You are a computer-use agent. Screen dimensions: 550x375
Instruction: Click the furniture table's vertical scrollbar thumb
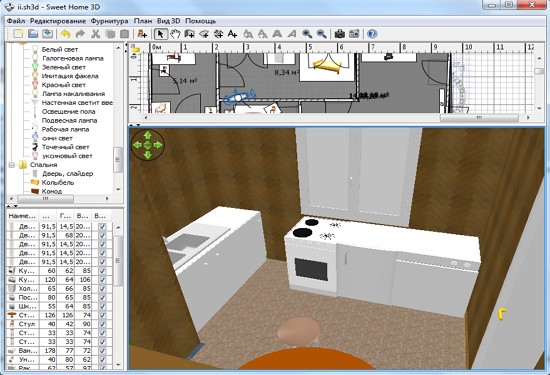tap(118, 260)
